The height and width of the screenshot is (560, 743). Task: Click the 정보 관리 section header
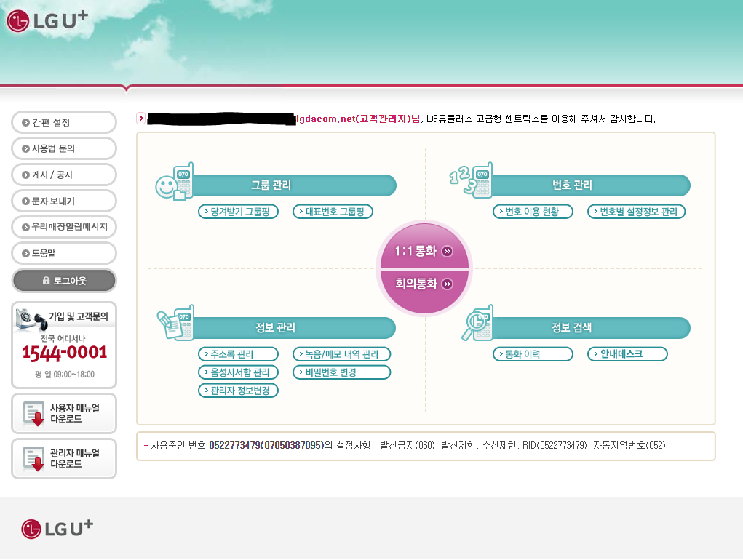294,327
